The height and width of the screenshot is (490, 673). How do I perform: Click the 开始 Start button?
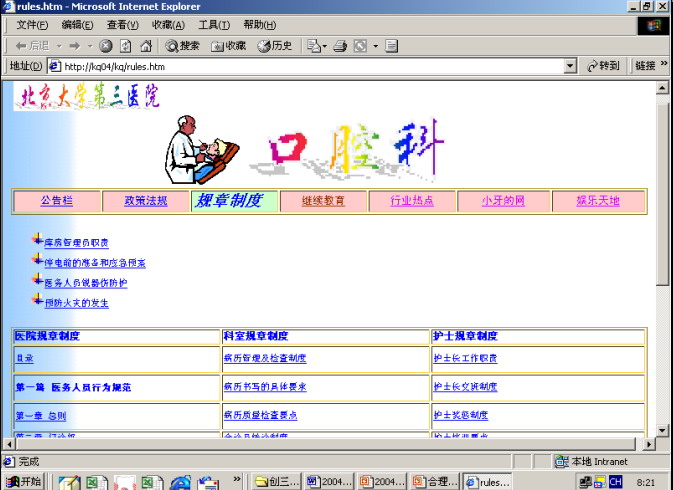tap(24, 482)
